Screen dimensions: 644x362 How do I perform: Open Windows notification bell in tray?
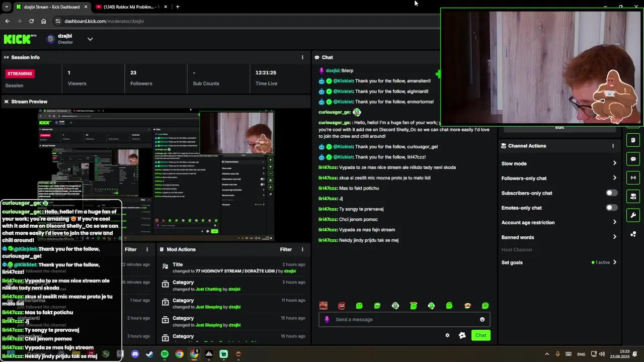pyautogui.click(x=635, y=354)
